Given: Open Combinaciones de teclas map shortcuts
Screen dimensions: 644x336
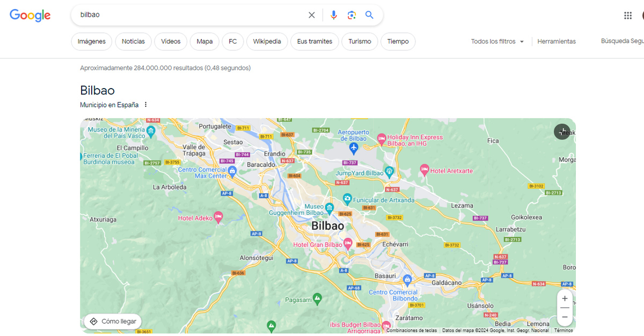Looking at the screenshot, I should click(x=412, y=331).
